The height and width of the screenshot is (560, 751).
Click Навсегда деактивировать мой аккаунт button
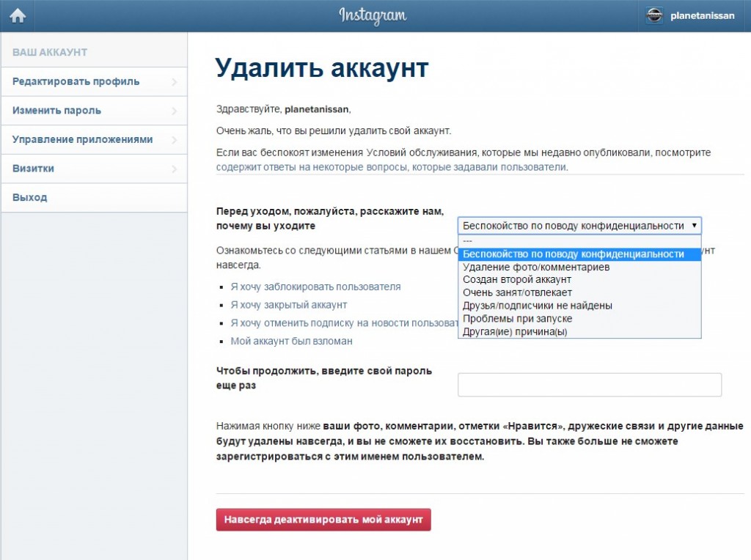[323, 520]
